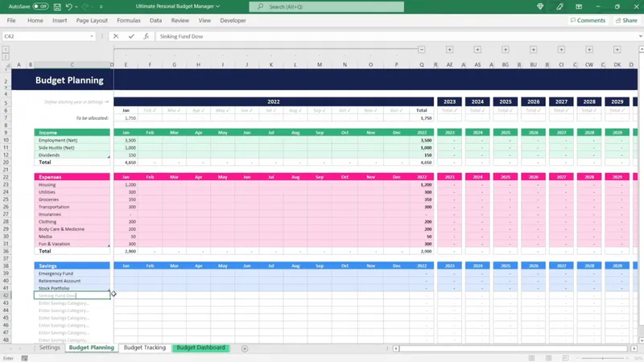Expand the group above column AS
Screen dimensions: 644x362
pyautogui.click(x=477, y=50)
